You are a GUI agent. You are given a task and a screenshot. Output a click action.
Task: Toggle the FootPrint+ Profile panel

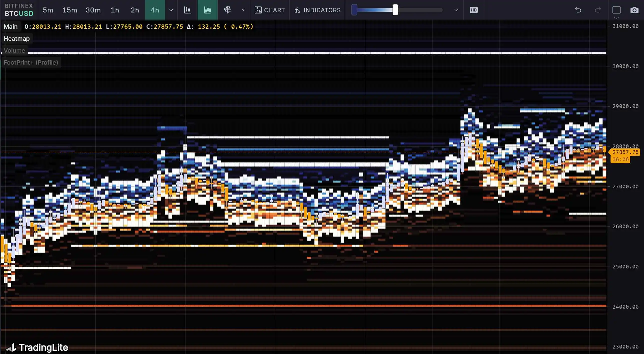click(30, 62)
